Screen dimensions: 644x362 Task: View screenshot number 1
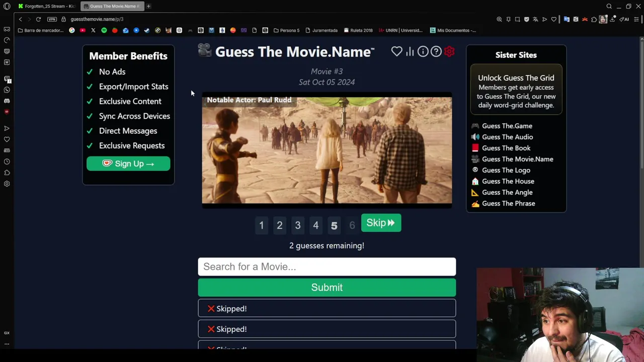click(x=261, y=225)
